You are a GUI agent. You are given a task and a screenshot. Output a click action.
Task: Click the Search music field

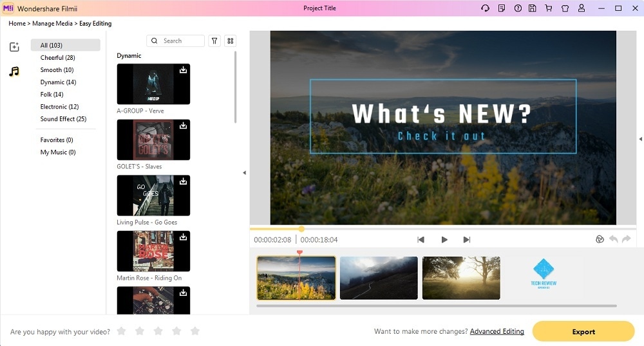(175, 41)
